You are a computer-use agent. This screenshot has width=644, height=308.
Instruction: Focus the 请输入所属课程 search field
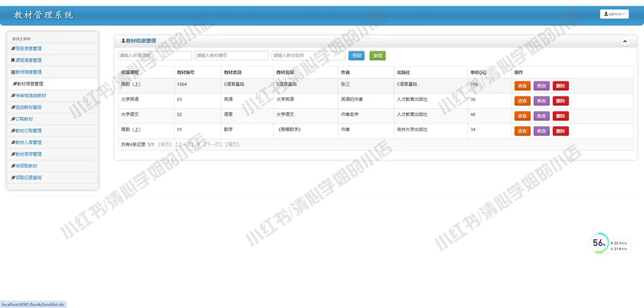coord(155,55)
